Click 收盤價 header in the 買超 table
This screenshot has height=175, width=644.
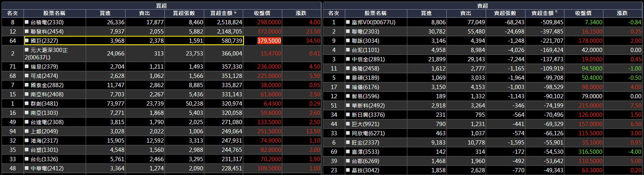[262, 13]
